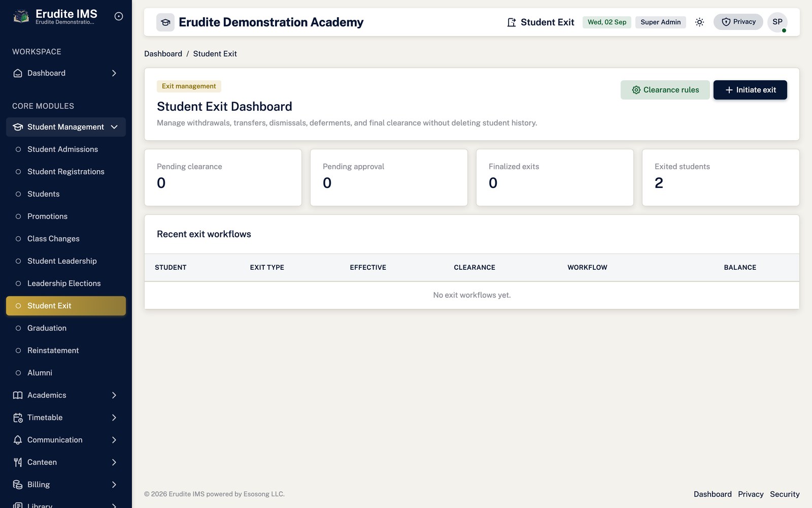Open Leadership Elections in sidebar
Screen dimensions: 812x508
(66, 283)
